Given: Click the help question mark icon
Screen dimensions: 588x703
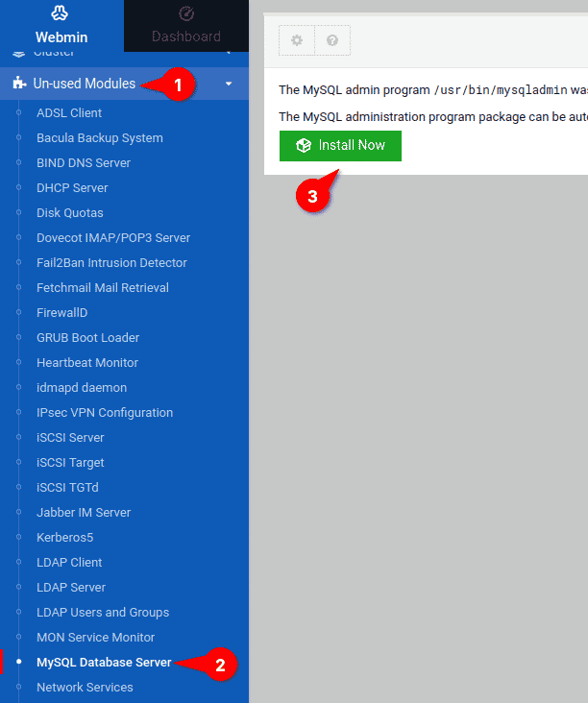Looking at the screenshot, I should (x=332, y=40).
